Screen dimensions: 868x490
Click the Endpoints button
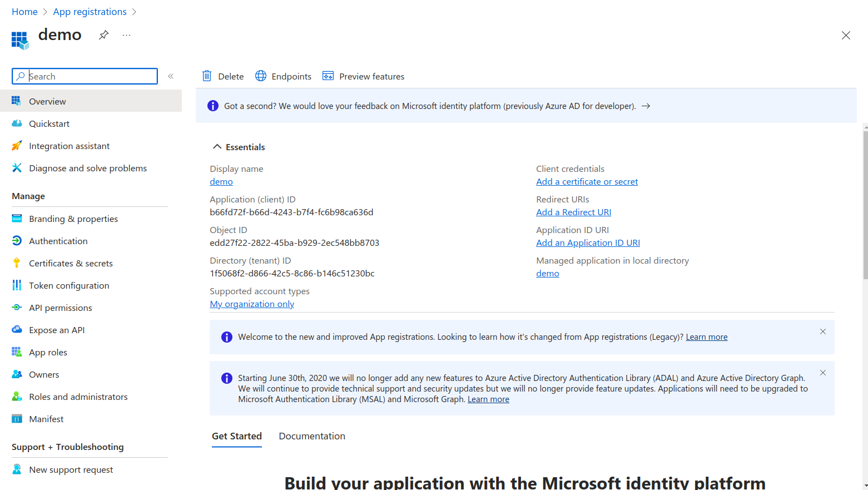tap(284, 76)
